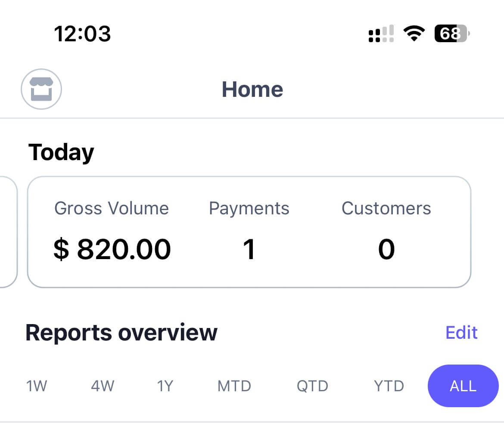
Task: Switch to QTD range filter
Action: [x=312, y=386]
